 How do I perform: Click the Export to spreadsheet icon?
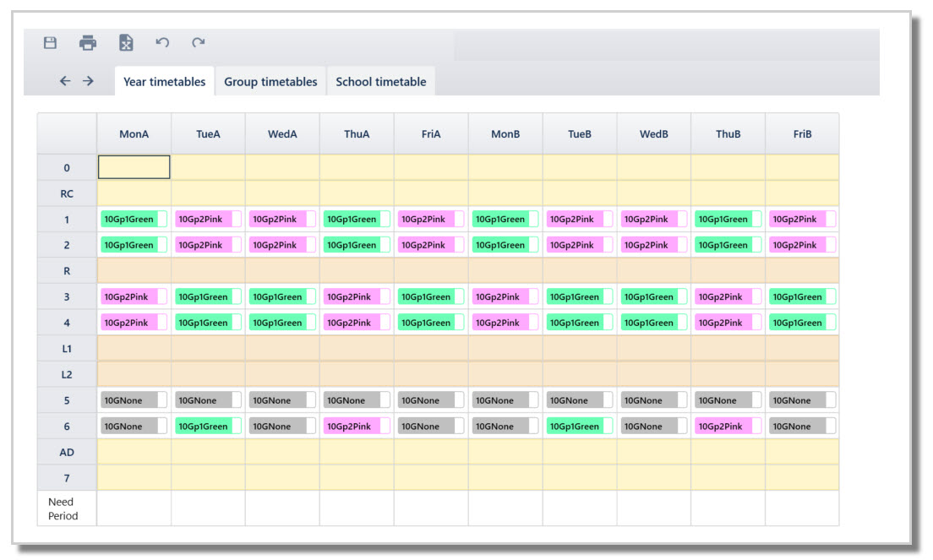click(126, 43)
